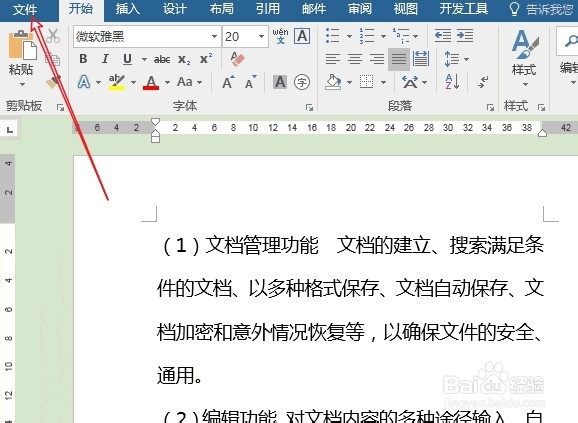Click the character border A icon
This screenshot has height=423, width=578.
point(302,36)
